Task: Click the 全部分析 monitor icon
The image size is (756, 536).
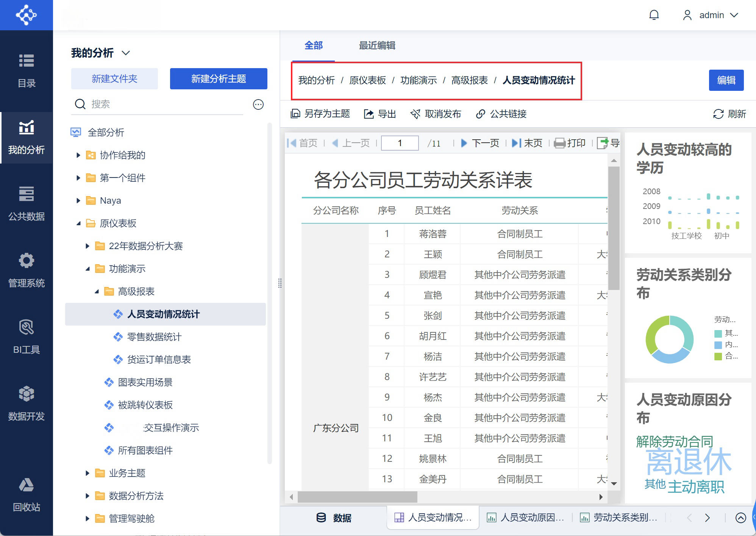Action: coord(76,132)
